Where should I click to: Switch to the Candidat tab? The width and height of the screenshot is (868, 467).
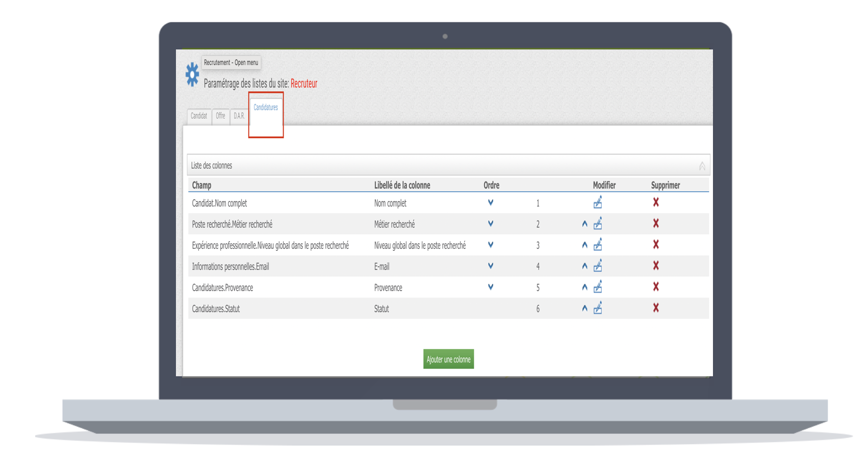tap(199, 116)
